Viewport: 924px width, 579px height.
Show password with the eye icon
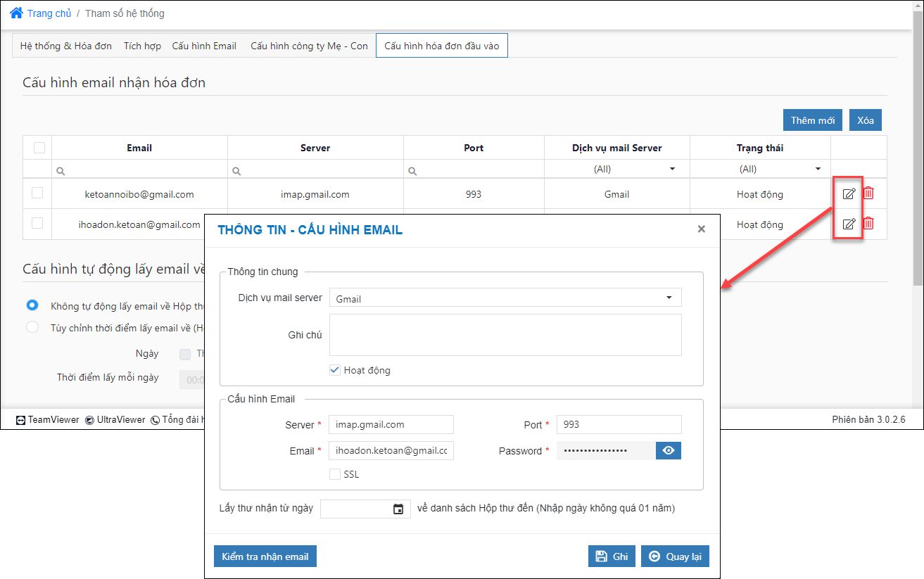669,450
